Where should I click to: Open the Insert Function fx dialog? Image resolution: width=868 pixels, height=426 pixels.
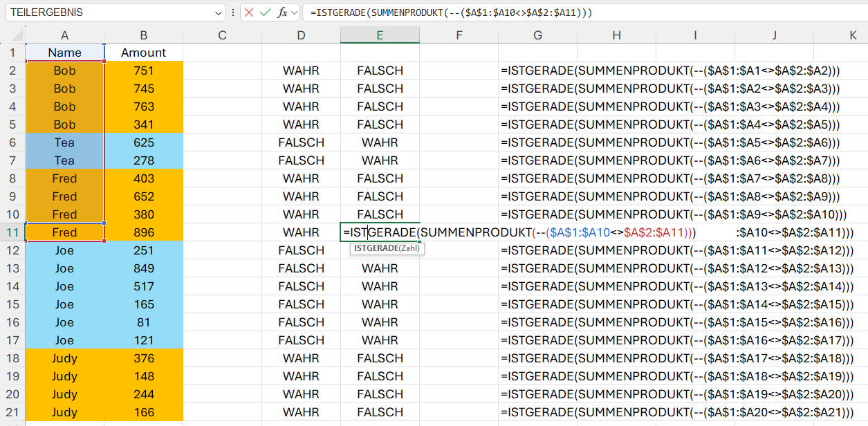point(282,12)
